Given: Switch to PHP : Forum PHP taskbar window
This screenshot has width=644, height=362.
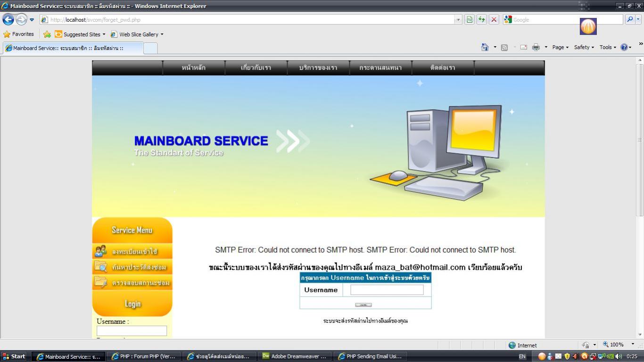Looking at the screenshot, I should tap(143, 356).
